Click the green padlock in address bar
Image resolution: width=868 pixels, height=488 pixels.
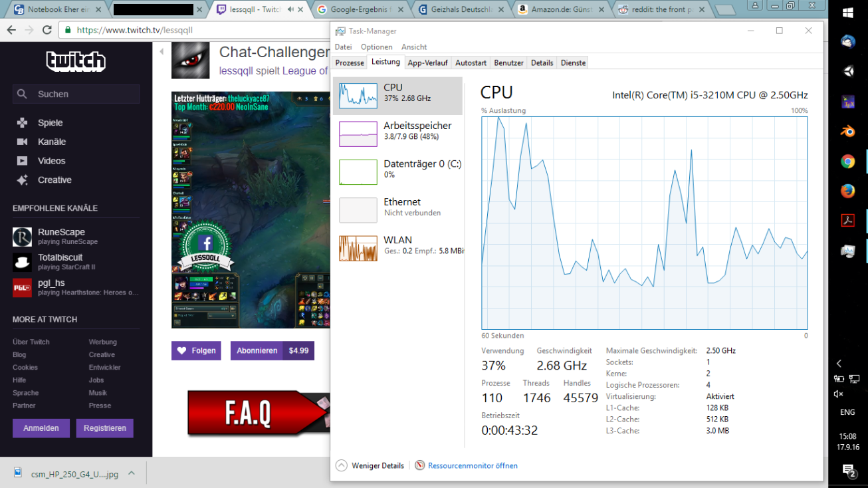(68, 31)
